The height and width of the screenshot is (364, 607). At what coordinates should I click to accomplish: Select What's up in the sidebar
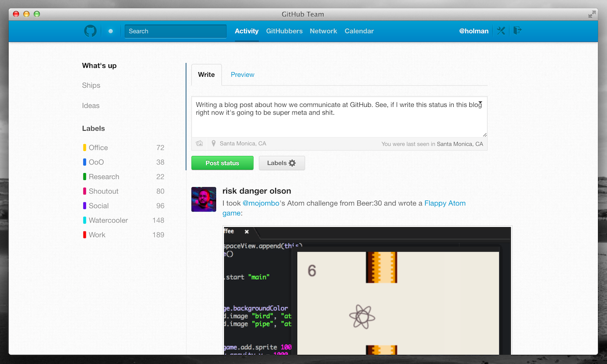coord(99,65)
